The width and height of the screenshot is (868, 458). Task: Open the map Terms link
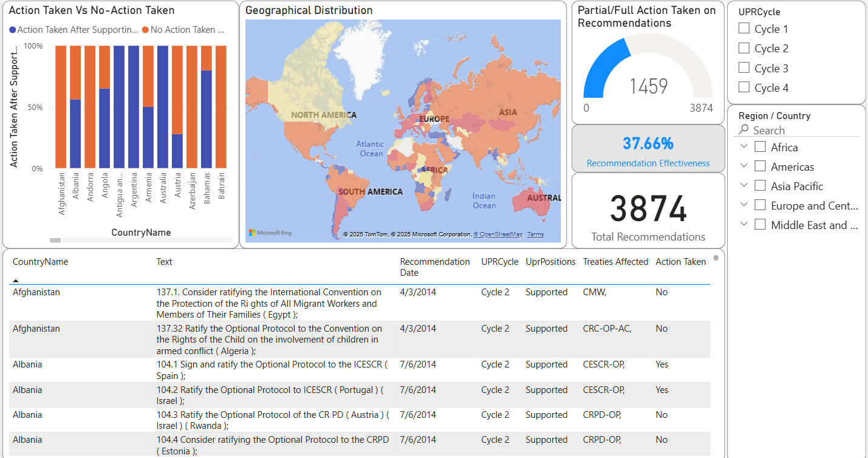[x=535, y=234]
